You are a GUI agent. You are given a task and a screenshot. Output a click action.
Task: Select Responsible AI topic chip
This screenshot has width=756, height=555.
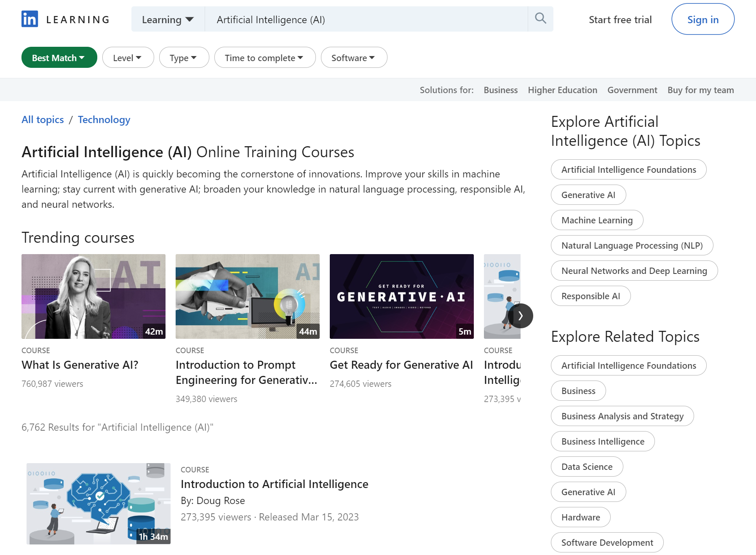(x=590, y=296)
